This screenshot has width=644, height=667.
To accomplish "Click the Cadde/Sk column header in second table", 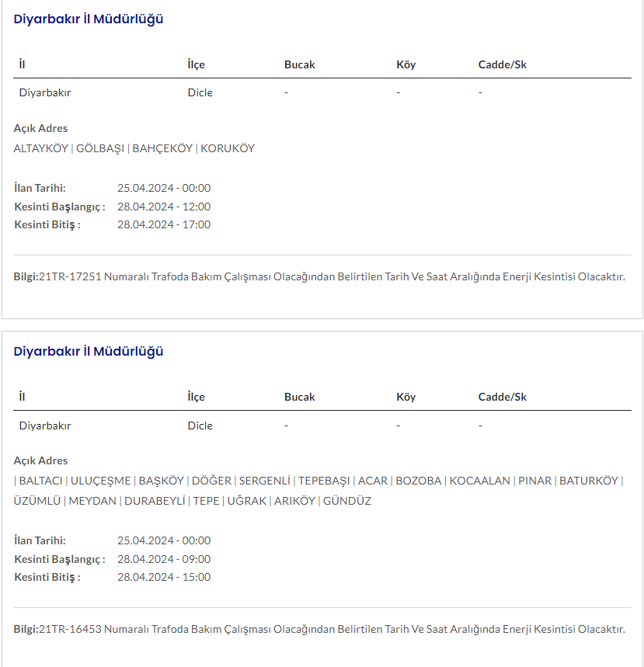I will [502, 397].
